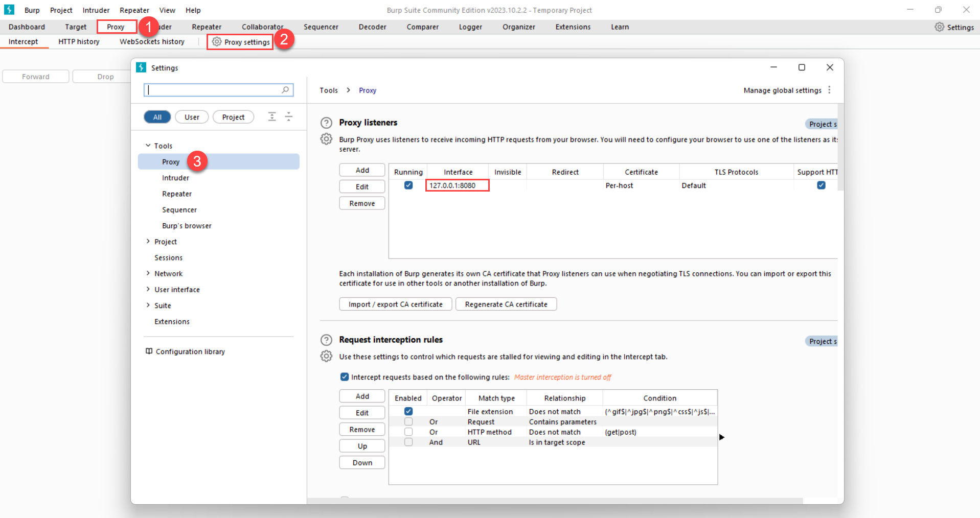The width and height of the screenshot is (980, 518).
Task: Open help for Proxy listeners section
Action: tap(326, 123)
